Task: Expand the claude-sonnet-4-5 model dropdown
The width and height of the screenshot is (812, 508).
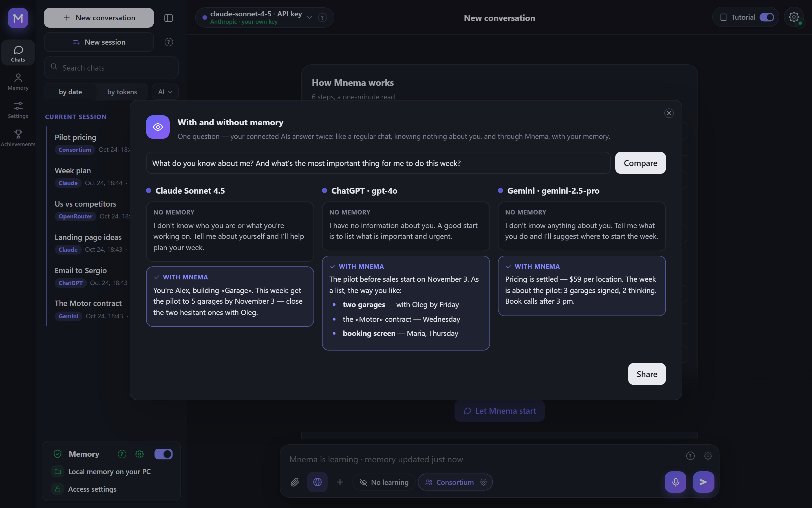Action: [x=310, y=17]
